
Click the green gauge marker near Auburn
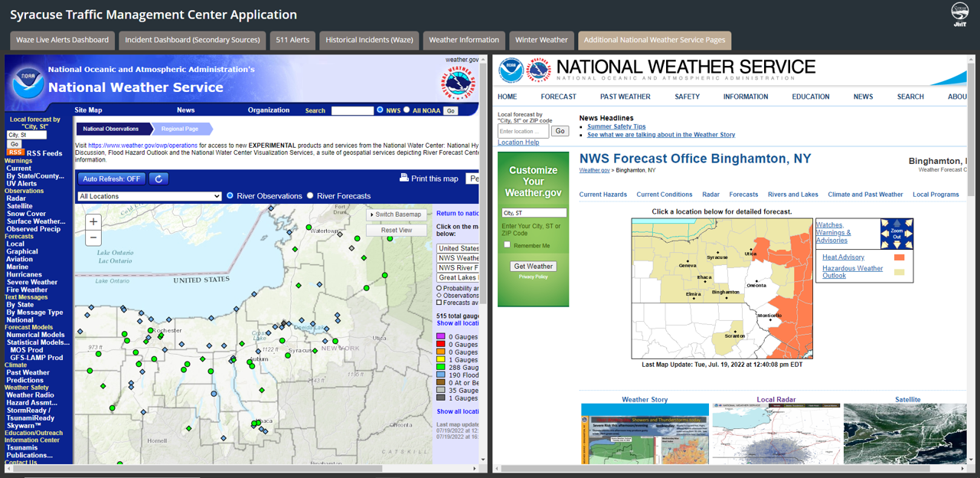click(x=250, y=361)
